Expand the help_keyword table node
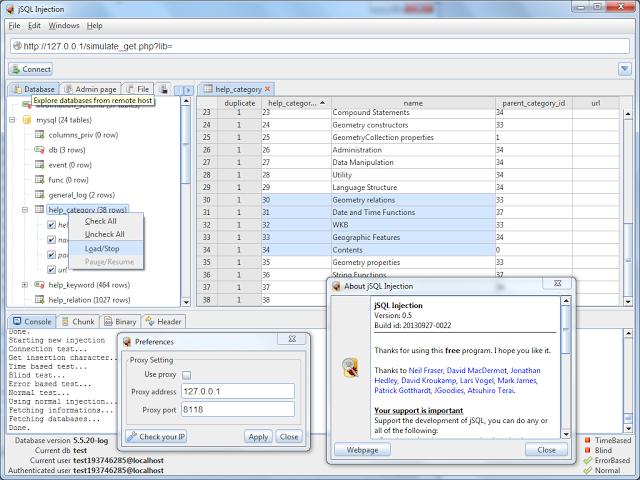The height and width of the screenshot is (480, 640). pos(25,285)
